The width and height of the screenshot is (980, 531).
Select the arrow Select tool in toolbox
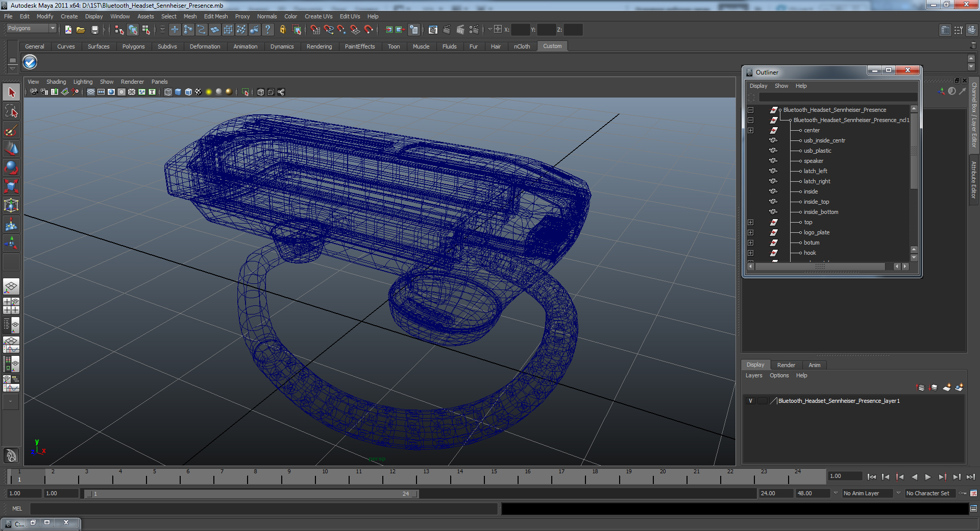click(11, 92)
